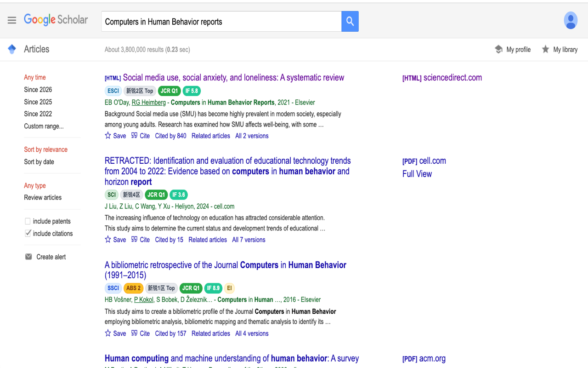Open the account avatar profile
The image size is (588, 368).
[x=571, y=20]
